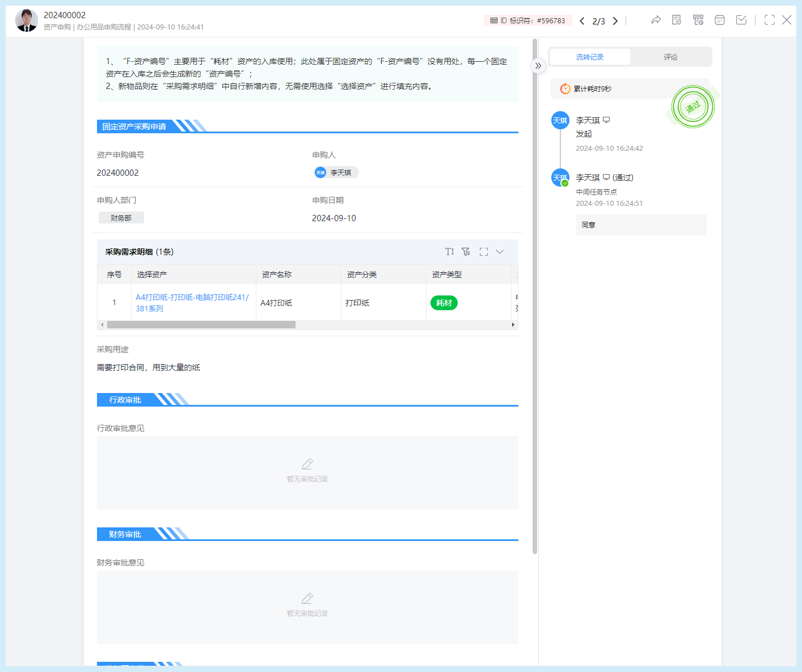Image resolution: width=802 pixels, height=672 pixels.
Task: Click the printer clock icon in header
Action: pyautogui.click(x=698, y=20)
